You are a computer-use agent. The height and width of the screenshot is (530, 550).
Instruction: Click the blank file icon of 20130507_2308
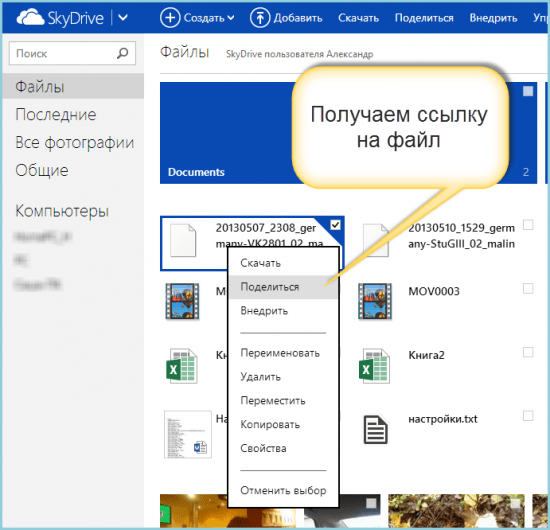tap(183, 241)
